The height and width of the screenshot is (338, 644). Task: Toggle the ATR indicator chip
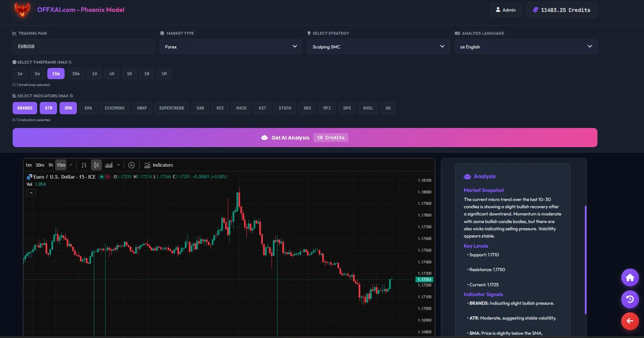48,108
